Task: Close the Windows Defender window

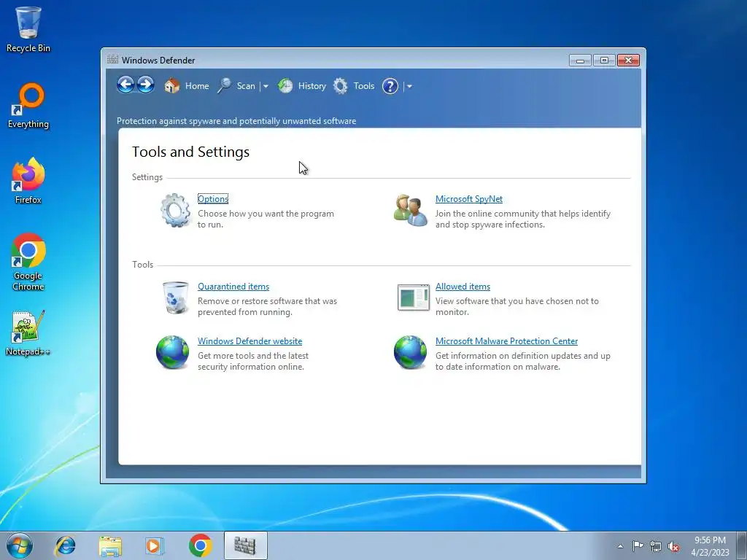Action: (x=628, y=61)
